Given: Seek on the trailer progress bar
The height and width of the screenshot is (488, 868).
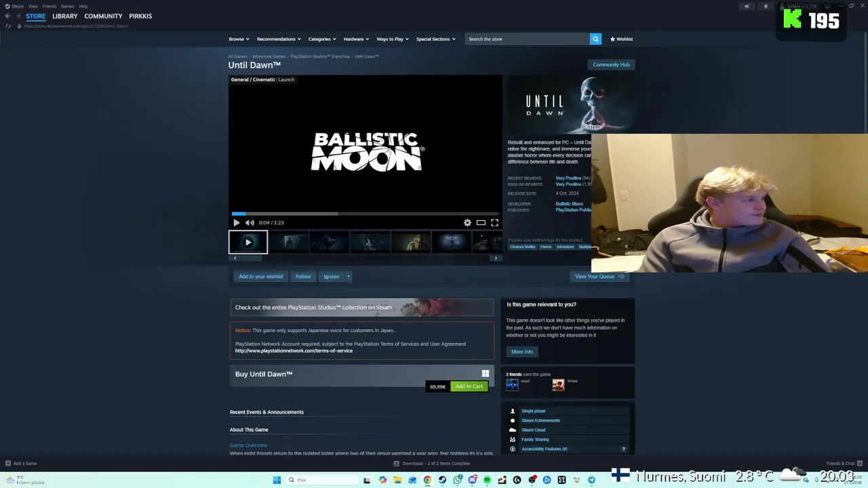Looking at the screenshot, I should click(366, 213).
